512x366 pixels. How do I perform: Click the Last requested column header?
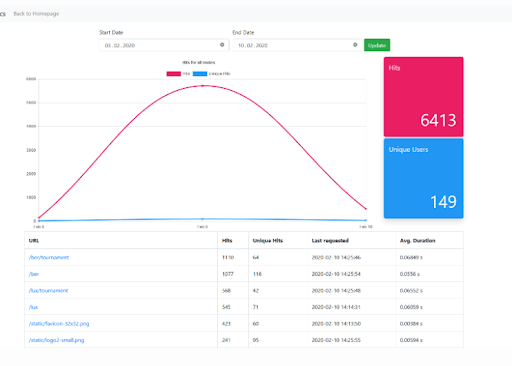click(x=330, y=241)
